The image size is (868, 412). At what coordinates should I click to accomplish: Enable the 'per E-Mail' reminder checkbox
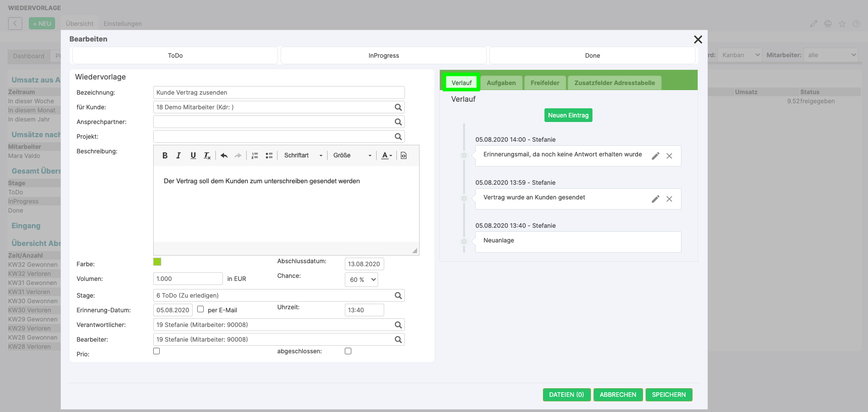200,309
